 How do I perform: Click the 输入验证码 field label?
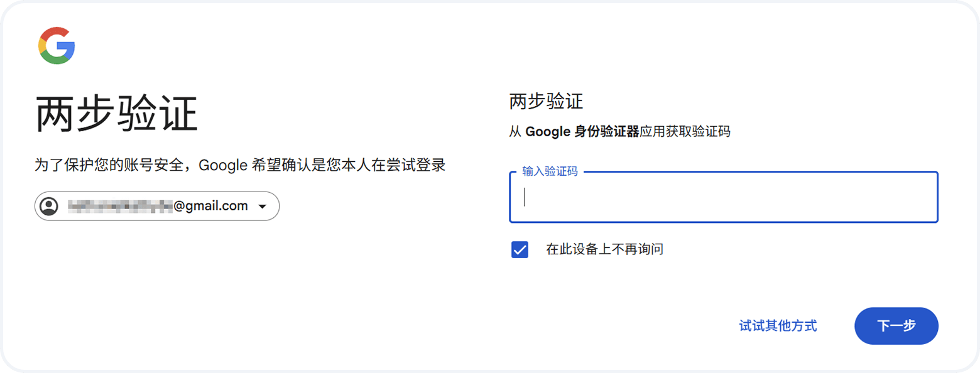(550, 170)
